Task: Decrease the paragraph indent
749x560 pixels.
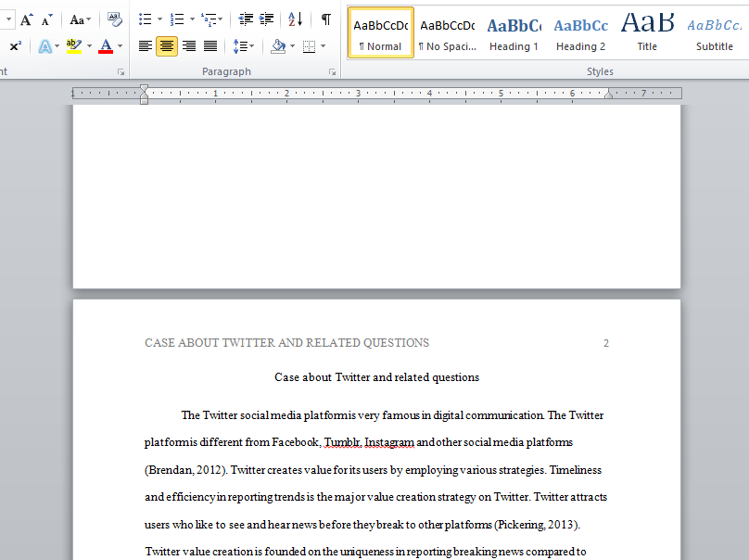Action: tap(246, 19)
